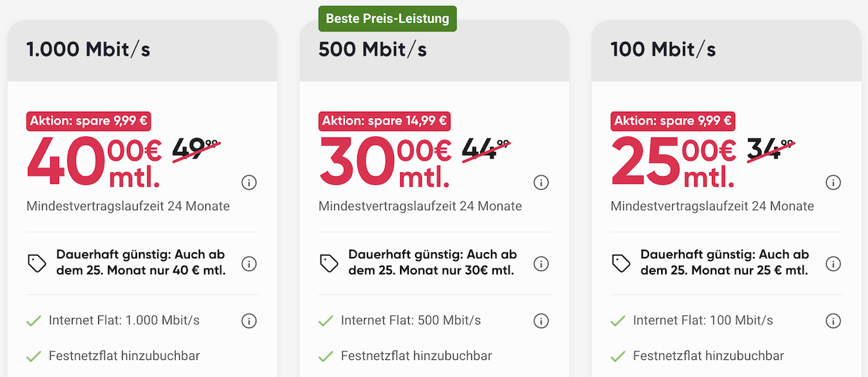The height and width of the screenshot is (377, 868).
Task: Click info icon beside Internet Flat: 1.000 Mbit/s
Action: (249, 321)
